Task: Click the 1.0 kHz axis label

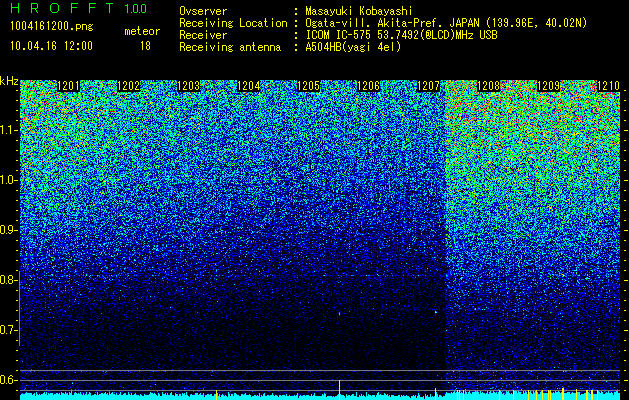Action: [8, 180]
